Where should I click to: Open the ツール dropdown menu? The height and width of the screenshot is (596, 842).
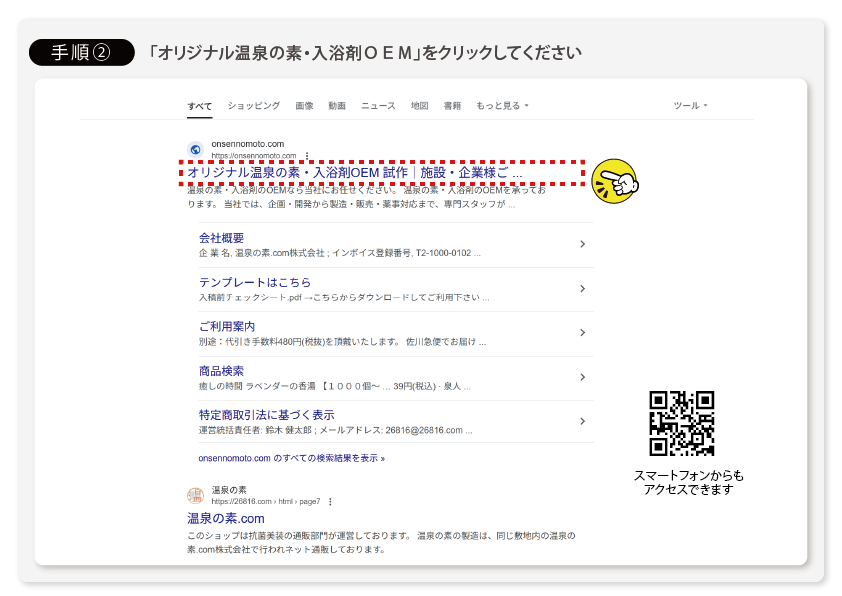690,106
